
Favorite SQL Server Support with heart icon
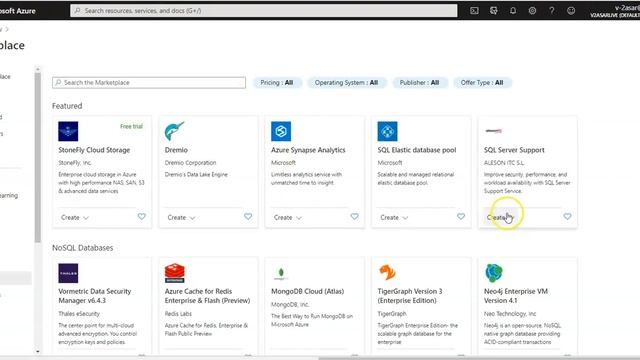click(x=567, y=216)
